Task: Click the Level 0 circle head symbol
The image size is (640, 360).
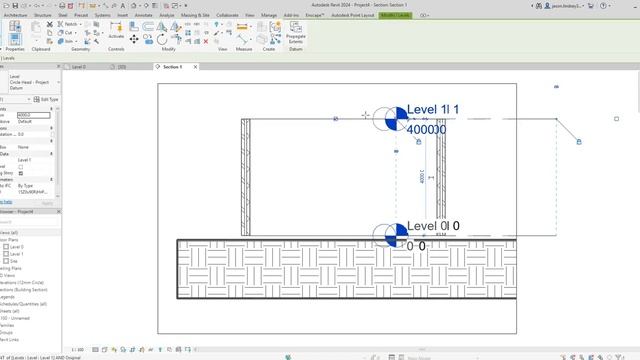Action: tap(396, 235)
